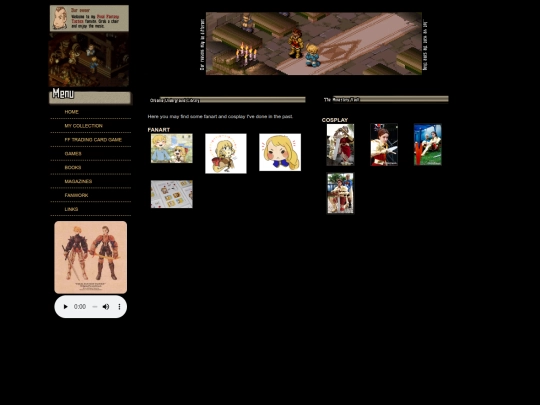Mute the audio player volume

106,307
